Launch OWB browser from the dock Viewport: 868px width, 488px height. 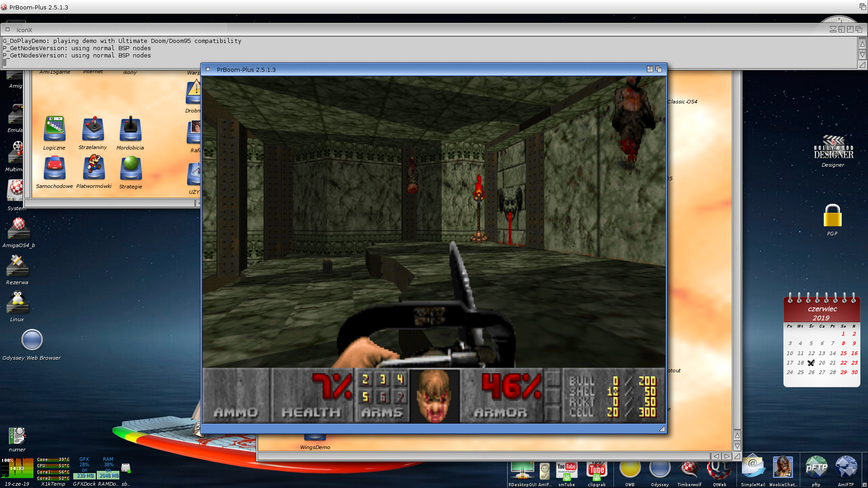pyautogui.click(x=630, y=470)
